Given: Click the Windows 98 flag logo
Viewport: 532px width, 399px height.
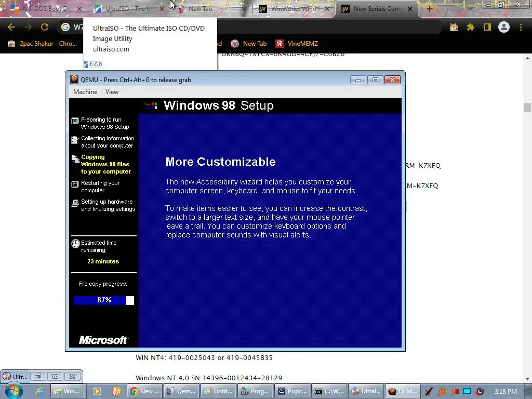Looking at the screenshot, I should point(151,105).
